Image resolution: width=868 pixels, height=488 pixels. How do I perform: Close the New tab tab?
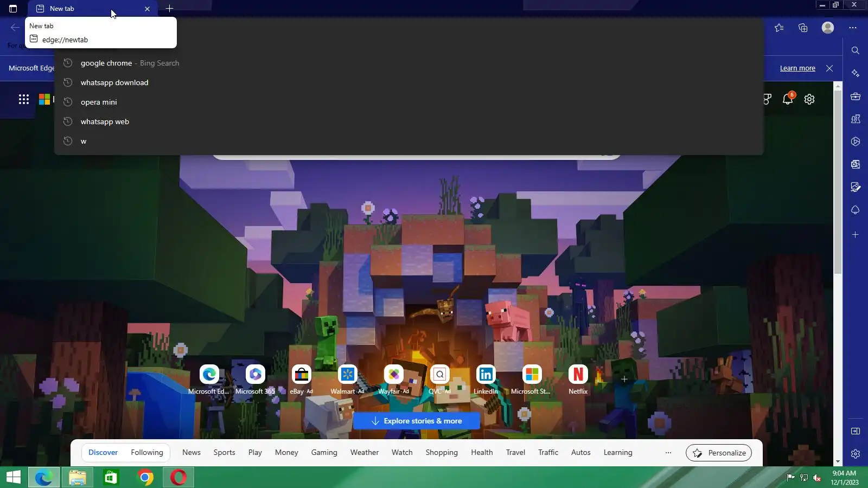[147, 9]
